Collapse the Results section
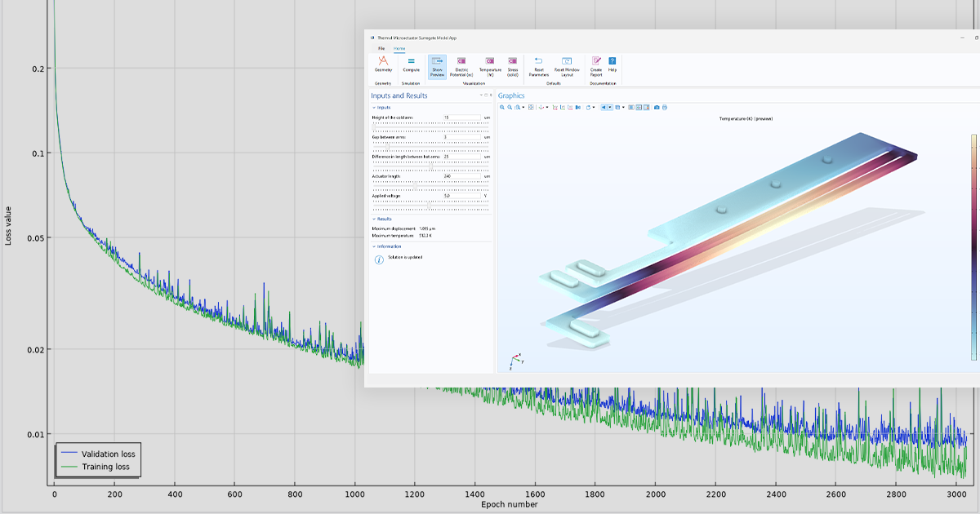This screenshot has height=514, width=980. coord(376,219)
